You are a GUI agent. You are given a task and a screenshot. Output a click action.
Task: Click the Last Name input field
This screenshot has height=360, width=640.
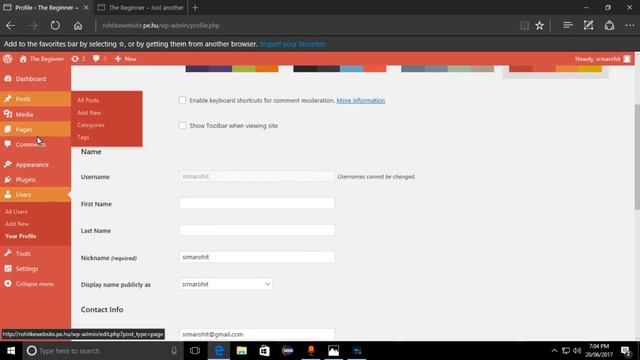click(257, 230)
